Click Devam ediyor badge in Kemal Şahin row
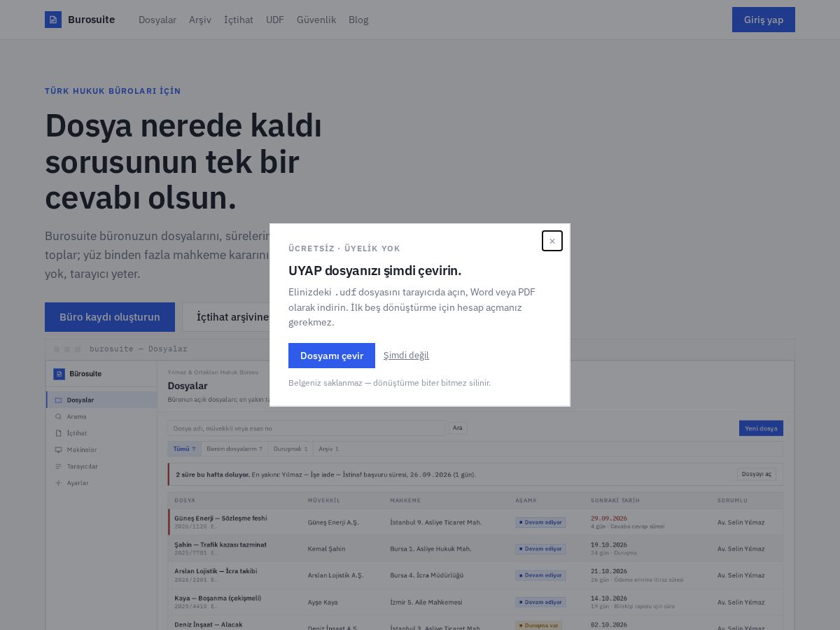The image size is (840, 630). tap(540, 549)
